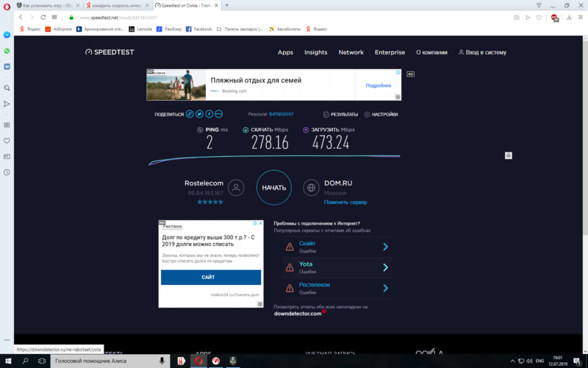Open result ID 8411812057 link
Image resolution: width=588 pixels, height=368 pixels.
tap(282, 114)
